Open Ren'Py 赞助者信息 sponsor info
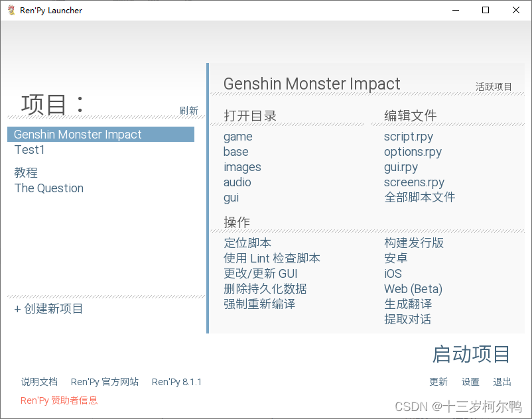 (x=59, y=400)
